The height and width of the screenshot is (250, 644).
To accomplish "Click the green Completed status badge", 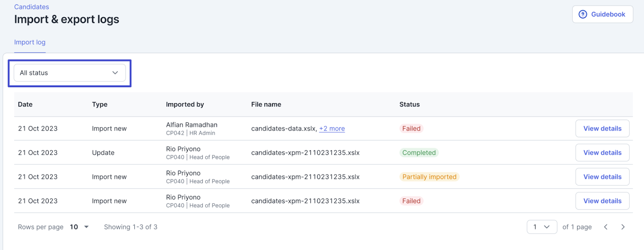I will tap(419, 153).
